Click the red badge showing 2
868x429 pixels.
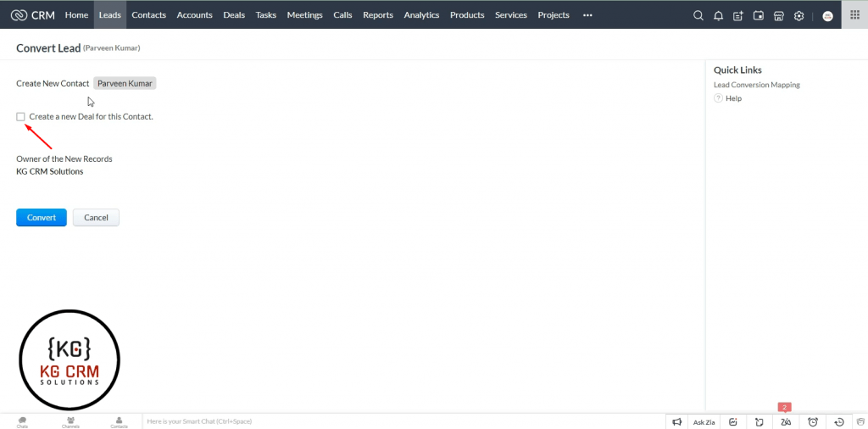[784, 408]
